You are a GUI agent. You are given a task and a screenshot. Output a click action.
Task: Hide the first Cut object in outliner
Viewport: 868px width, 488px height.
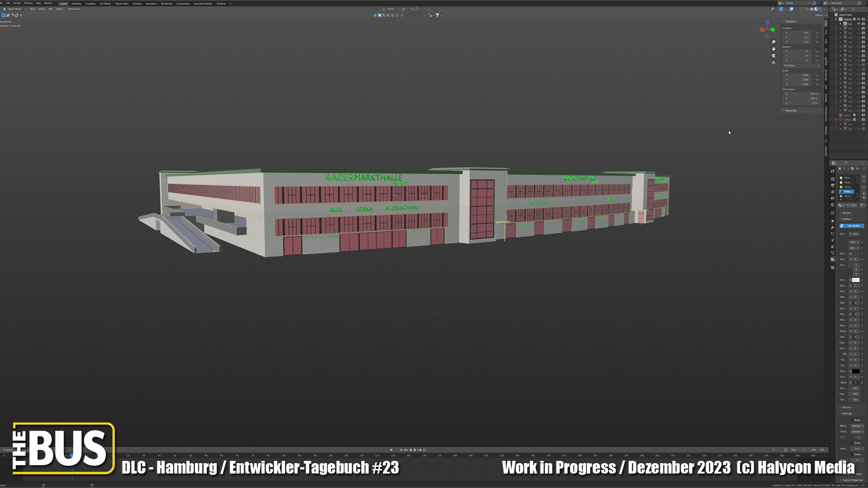(x=859, y=24)
